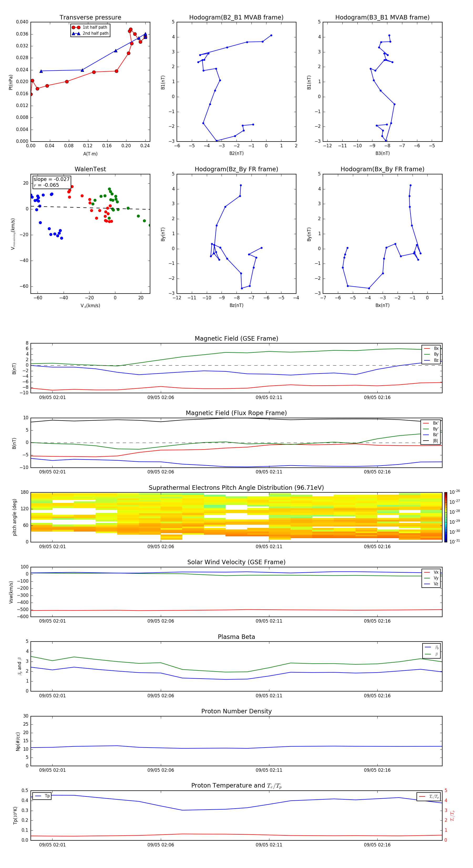
Task: Click the 'WalenTest' plot title
Action: 90,169
